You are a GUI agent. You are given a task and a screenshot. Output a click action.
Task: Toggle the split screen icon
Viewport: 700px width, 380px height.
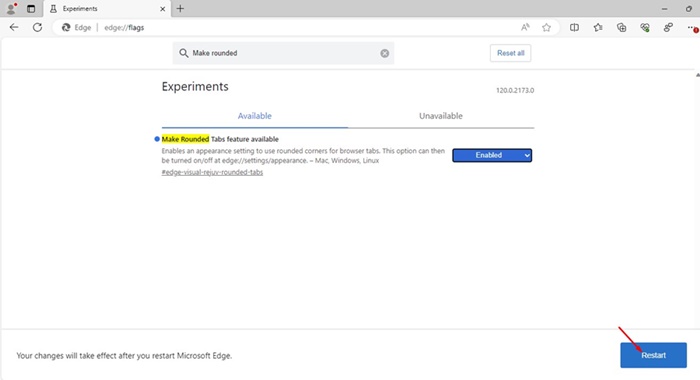click(574, 28)
